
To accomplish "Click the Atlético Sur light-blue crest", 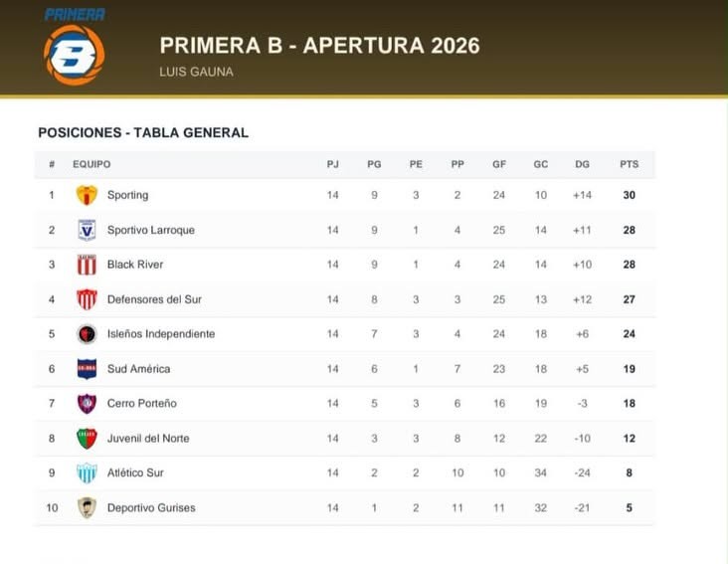I will click(x=87, y=473).
